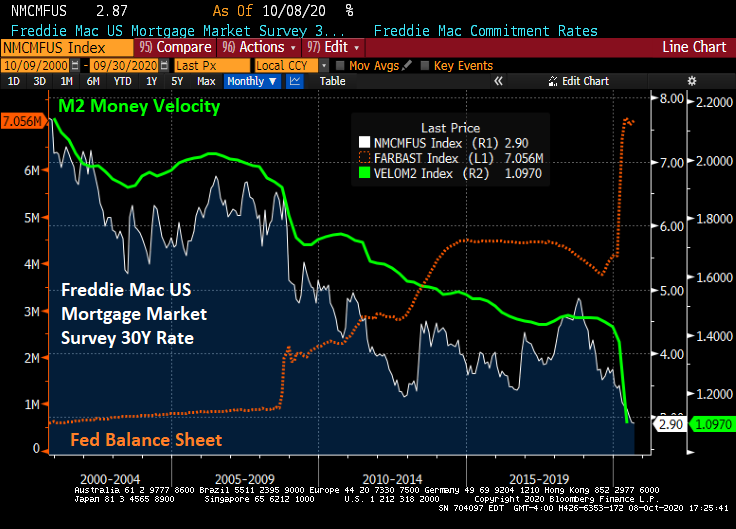736x529 pixels.
Task: Click the green VELOM2 legend swatch
Action: pos(364,173)
